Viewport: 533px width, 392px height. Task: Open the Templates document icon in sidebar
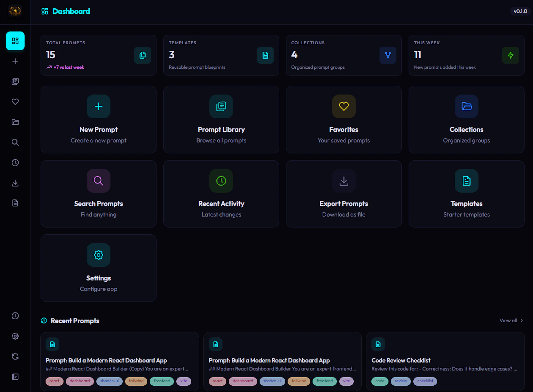(15, 203)
